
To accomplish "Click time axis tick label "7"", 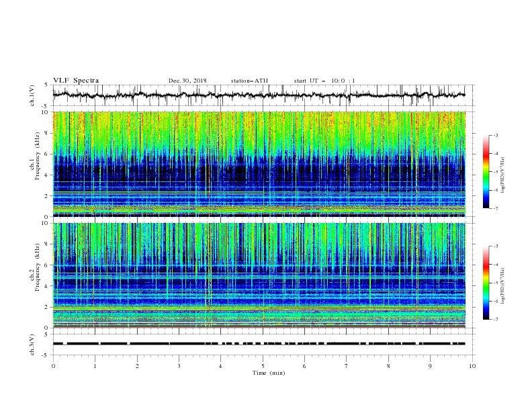I will point(347,366).
